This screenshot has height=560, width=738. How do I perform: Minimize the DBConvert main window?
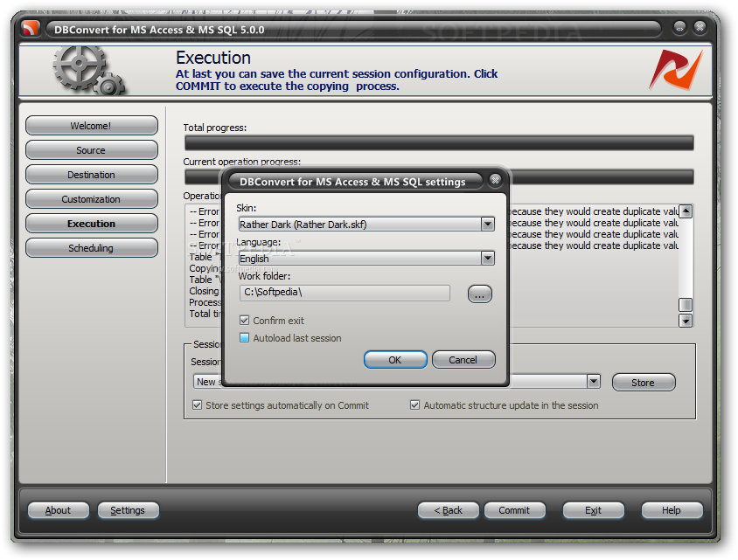pyautogui.click(x=679, y=28)
